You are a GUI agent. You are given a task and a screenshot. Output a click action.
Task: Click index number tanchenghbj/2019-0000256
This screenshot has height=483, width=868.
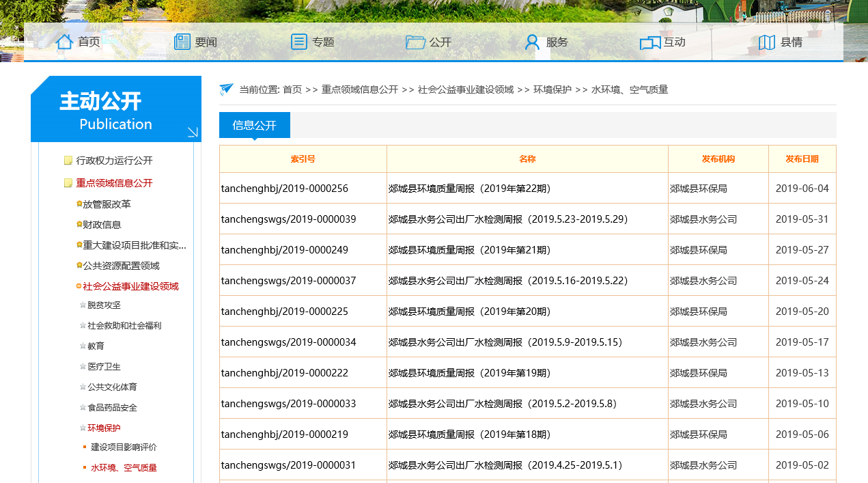pyautogui.click(x=285, y=189)
